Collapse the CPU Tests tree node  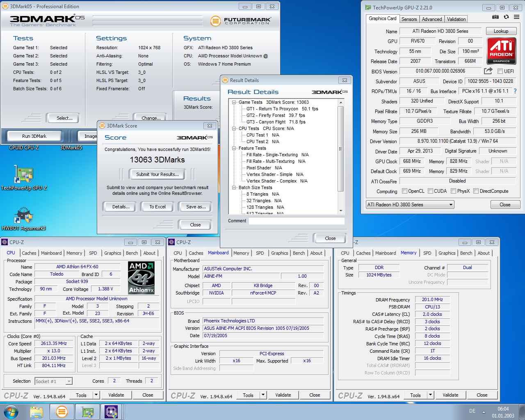point(234,128)
